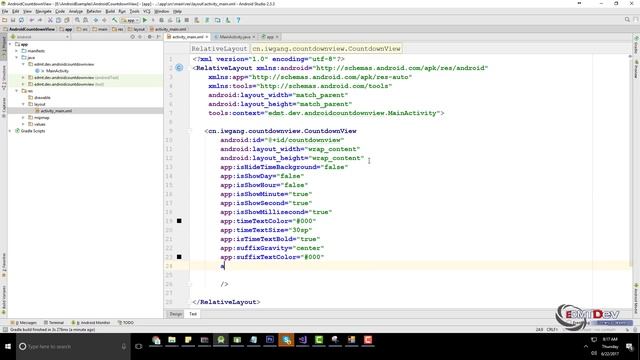The image size is (640, 360).
Task: Click the taskbar search box
Action: point(73,347)
